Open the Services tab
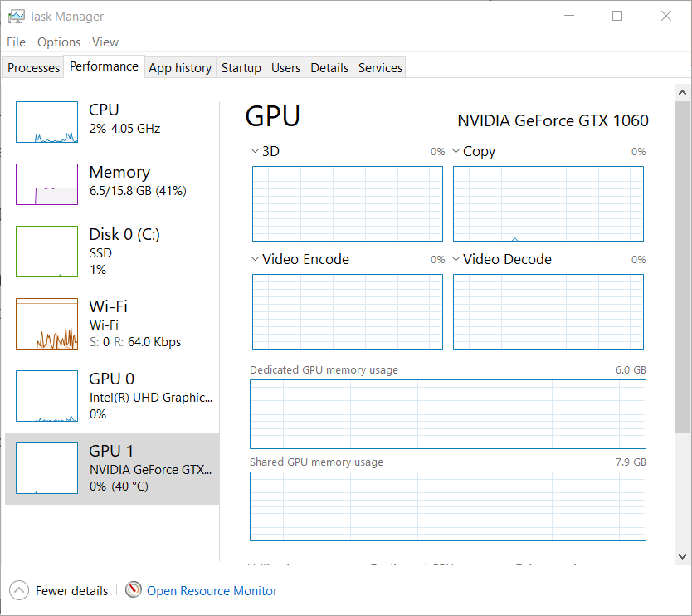The height and width of the screenshot is (616, 692). (x=380, y=67)
